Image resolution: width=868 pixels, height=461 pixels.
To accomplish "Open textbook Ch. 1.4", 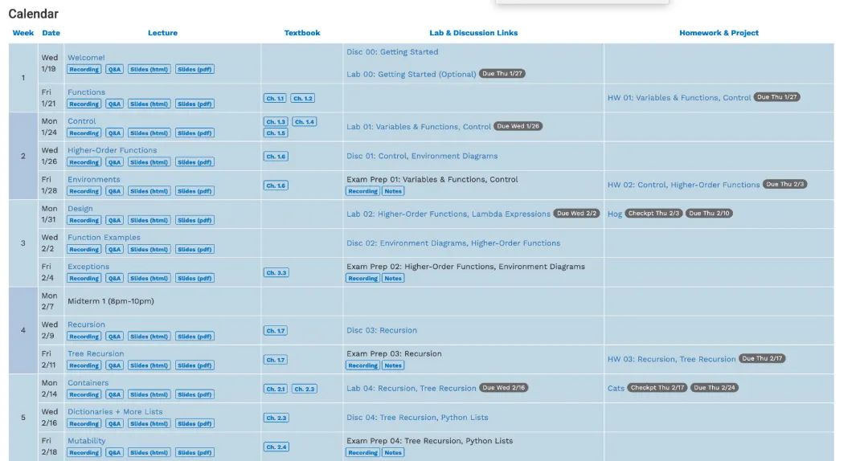I will [305, 122].
